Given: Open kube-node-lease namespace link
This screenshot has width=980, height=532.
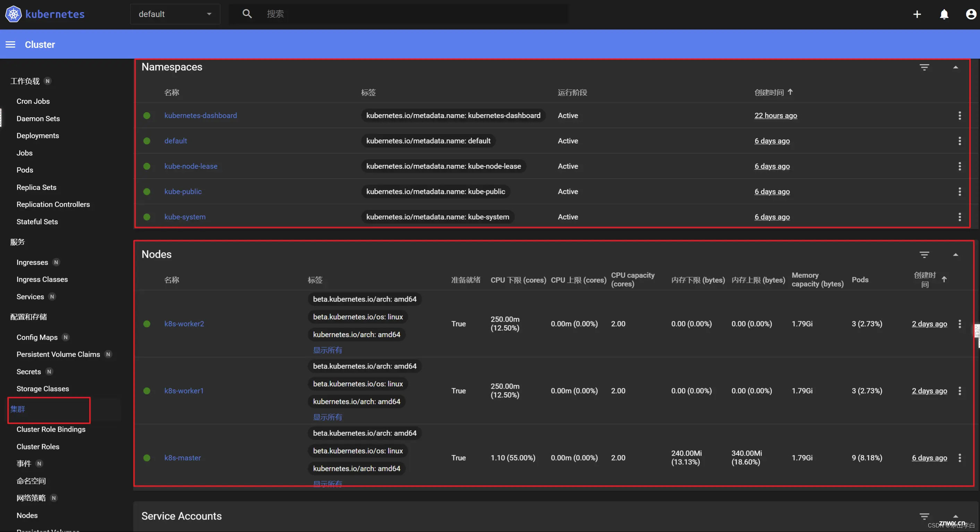Looking at the screenshot, I should [x=190, y=166].
